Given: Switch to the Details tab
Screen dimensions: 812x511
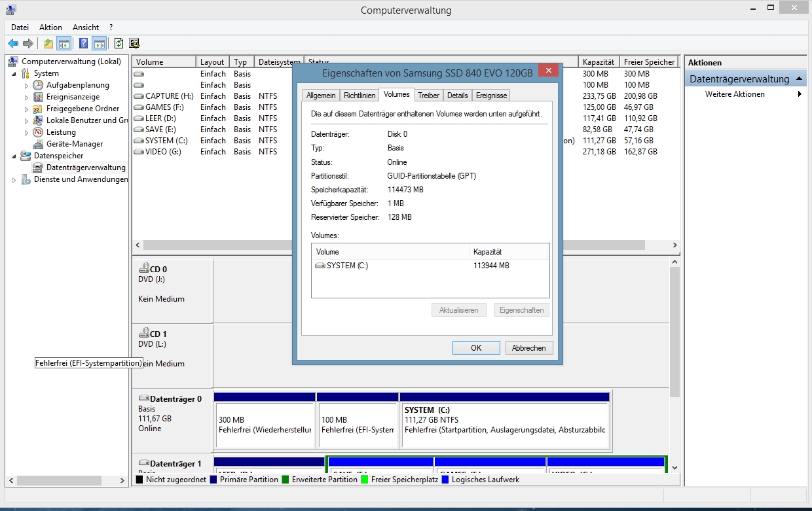Looking at the screenshot, I should [458, 96].
